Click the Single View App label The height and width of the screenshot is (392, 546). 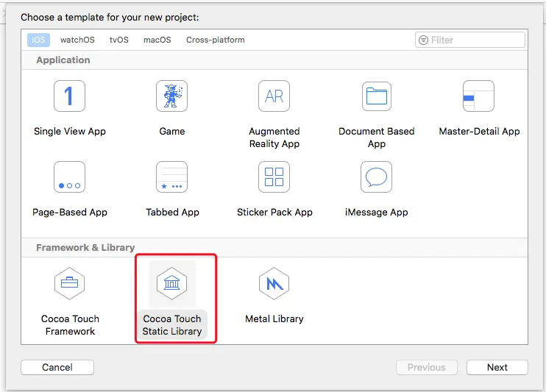[70, 131]
